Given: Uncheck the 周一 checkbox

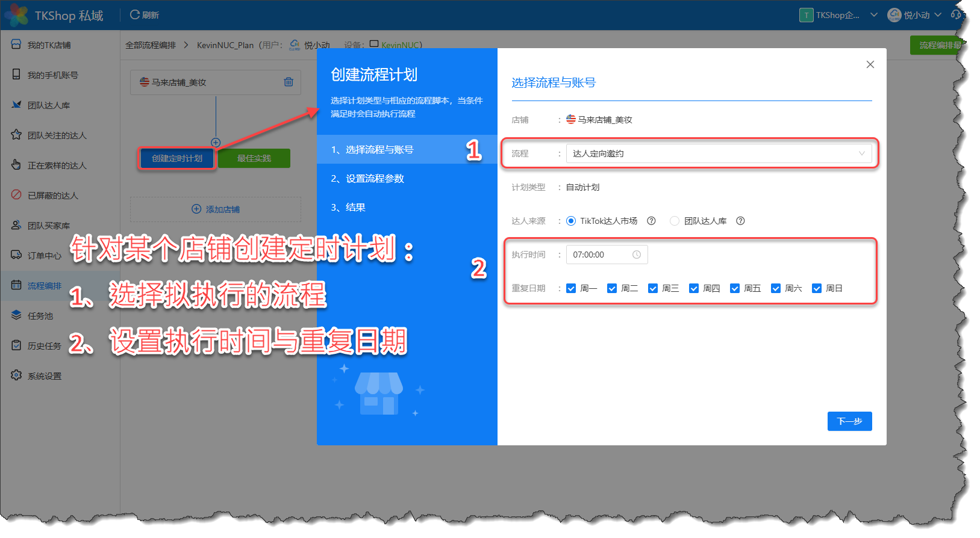Looking at the screenshot, I should pos(571,288).
